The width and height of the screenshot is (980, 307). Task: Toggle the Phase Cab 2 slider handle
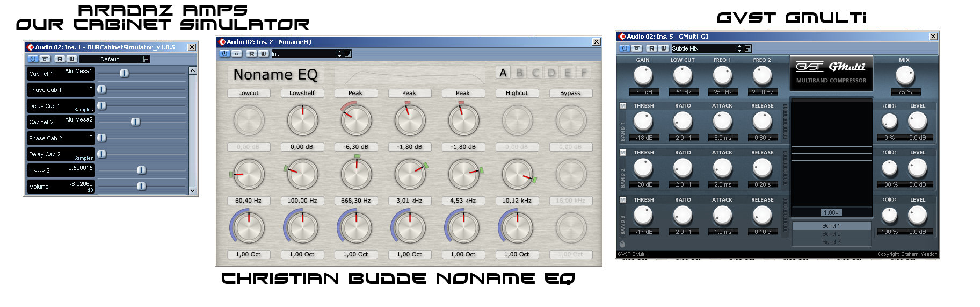[101, 138]
